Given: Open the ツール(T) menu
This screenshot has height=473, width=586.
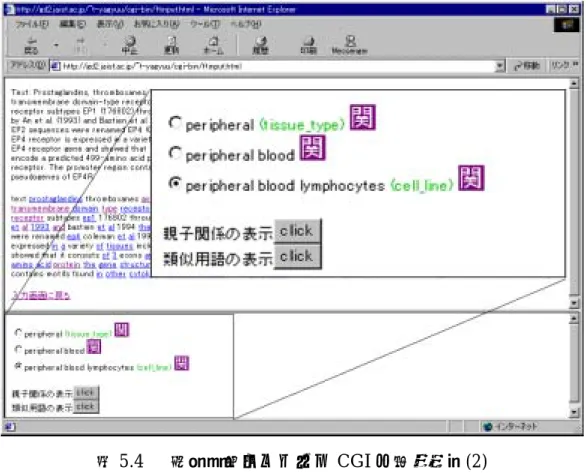Looking at the screenshot, I should click(x=205, y=24).
